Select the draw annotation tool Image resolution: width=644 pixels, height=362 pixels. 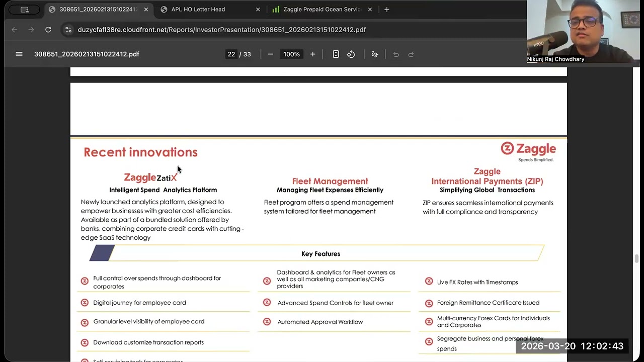pos(374,54)
